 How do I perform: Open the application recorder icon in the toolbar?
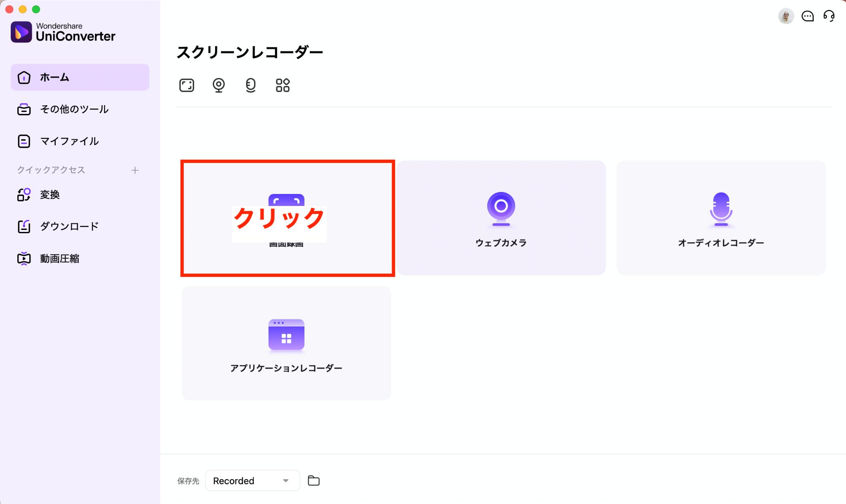click(283, 85)
